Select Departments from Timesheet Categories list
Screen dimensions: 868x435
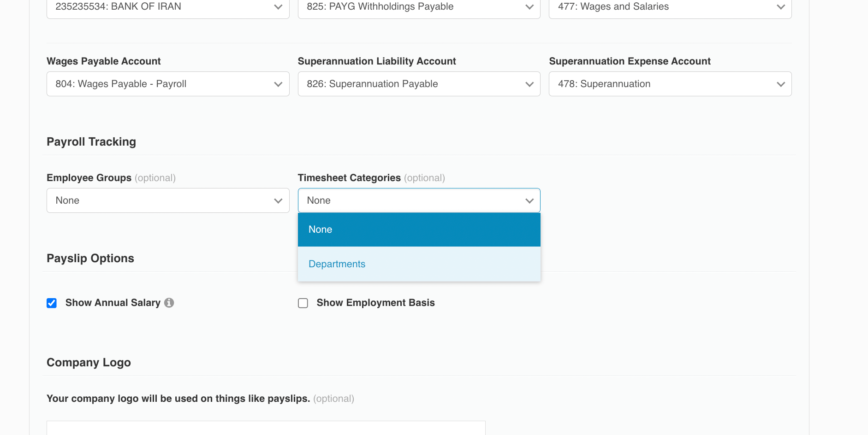point(337,264)
